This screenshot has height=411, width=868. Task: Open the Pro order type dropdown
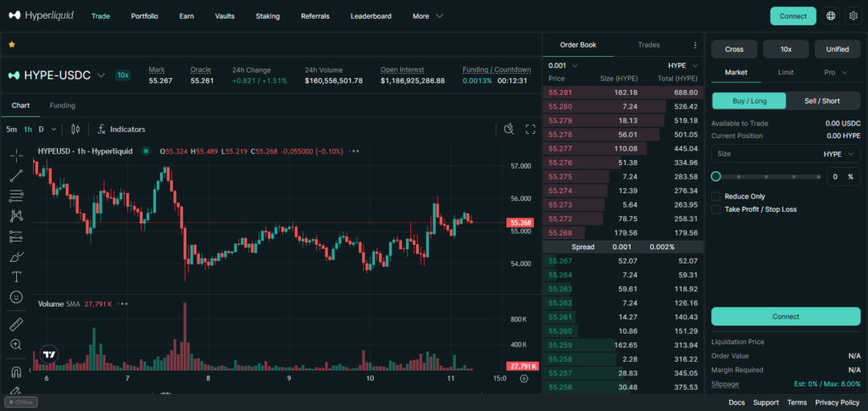tap(836, 72)
